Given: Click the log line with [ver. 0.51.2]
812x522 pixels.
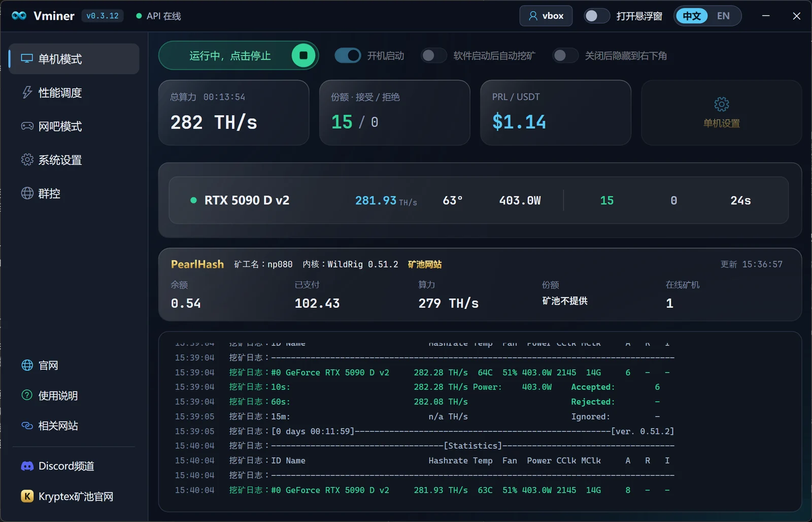Looking at the screenshot, I should click(425, 431).
